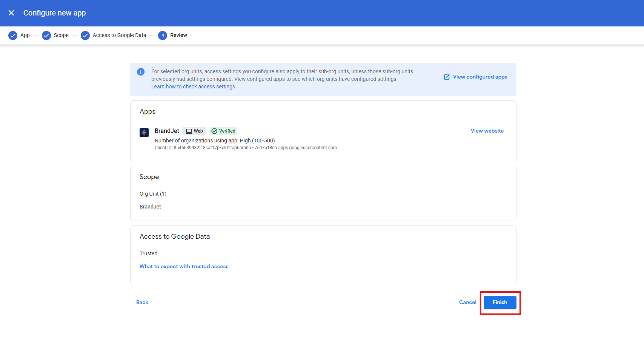The image size is (644, 363).
Task: Open the Verified link
Action: pos(227,131)
